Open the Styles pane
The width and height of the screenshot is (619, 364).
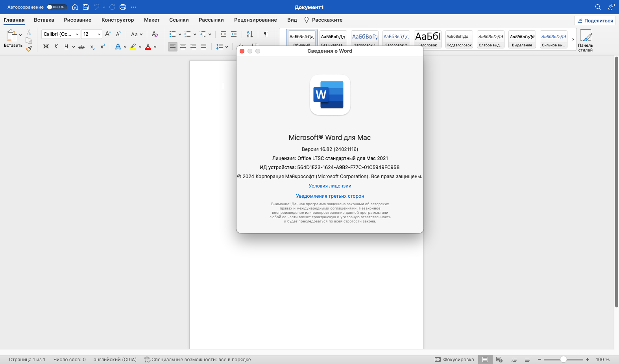tap(585, 40)
